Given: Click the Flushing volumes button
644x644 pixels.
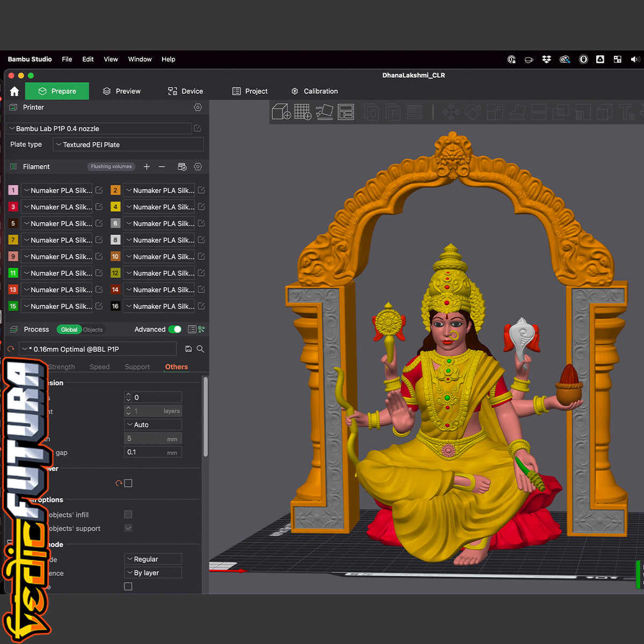Looking at the screenshot, I should pyautogui.click(x=111, y=167).
